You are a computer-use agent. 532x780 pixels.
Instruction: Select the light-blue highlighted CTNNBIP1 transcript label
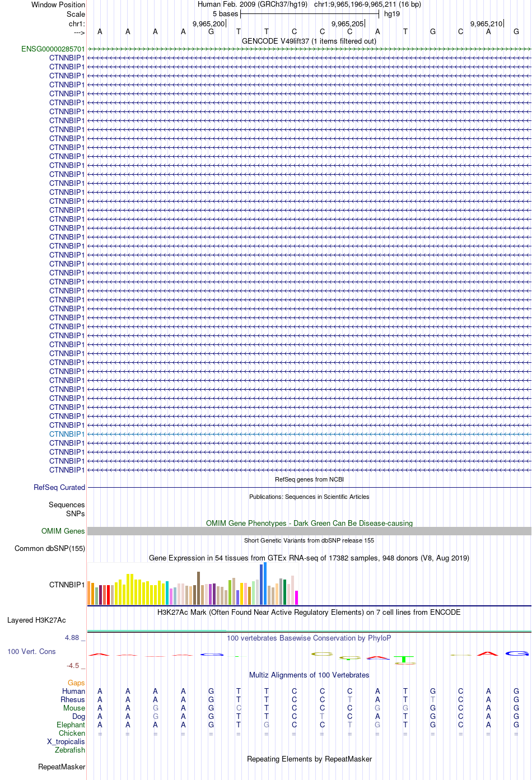(67, 434)
